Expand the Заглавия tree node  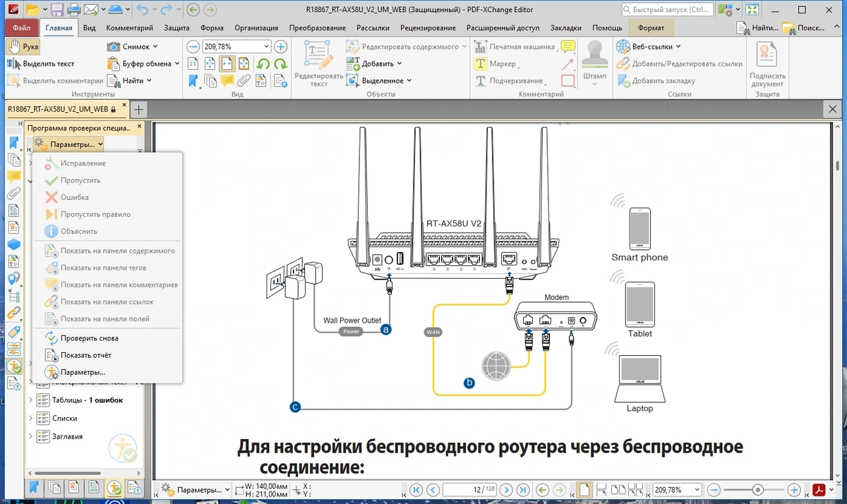point(30,436)
